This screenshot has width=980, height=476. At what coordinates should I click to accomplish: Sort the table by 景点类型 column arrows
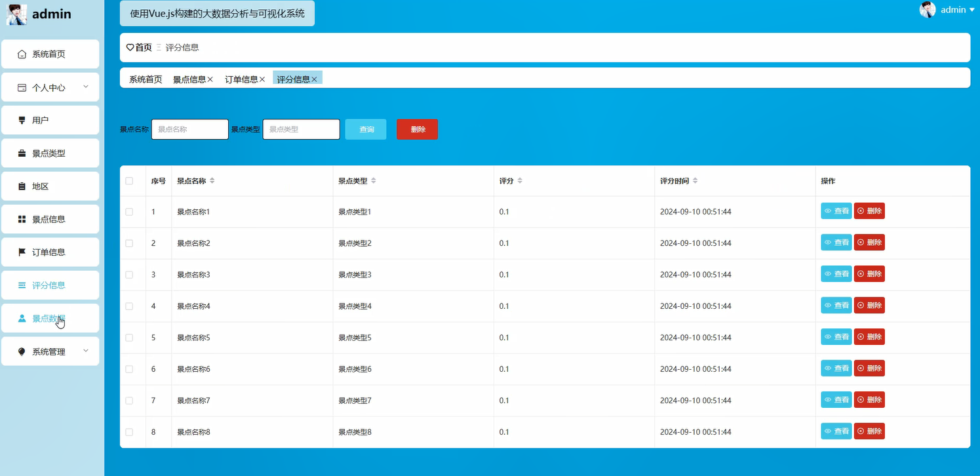tap(373, 181)
